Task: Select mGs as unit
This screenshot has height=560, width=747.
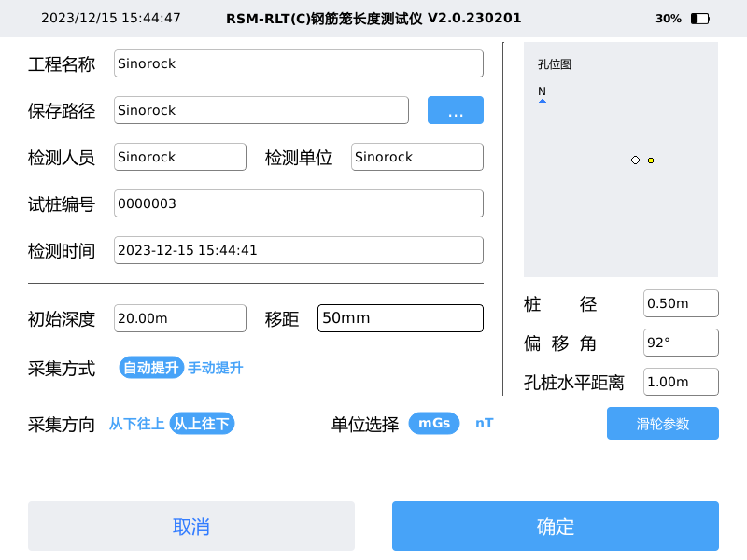Action: pos(434,423)
